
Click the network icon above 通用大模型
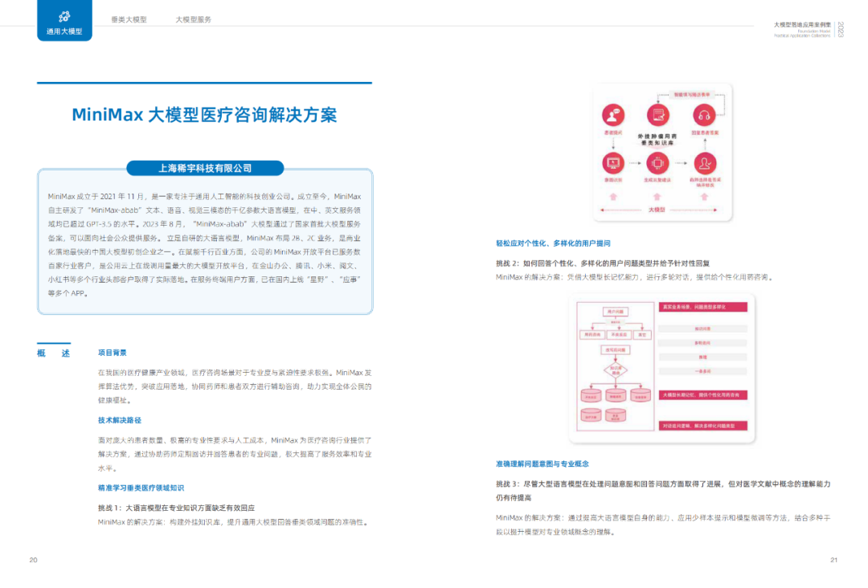pos(64,17)
